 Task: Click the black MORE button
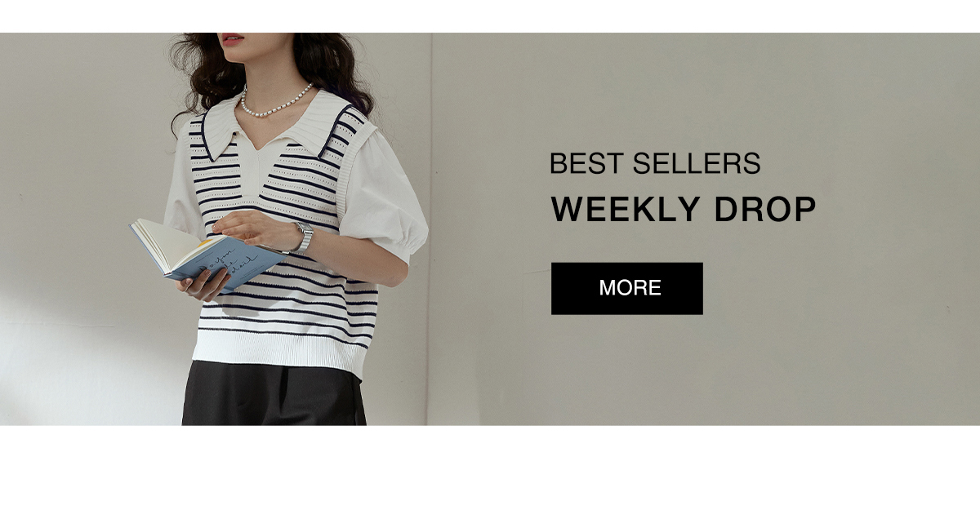click(626, 288)
